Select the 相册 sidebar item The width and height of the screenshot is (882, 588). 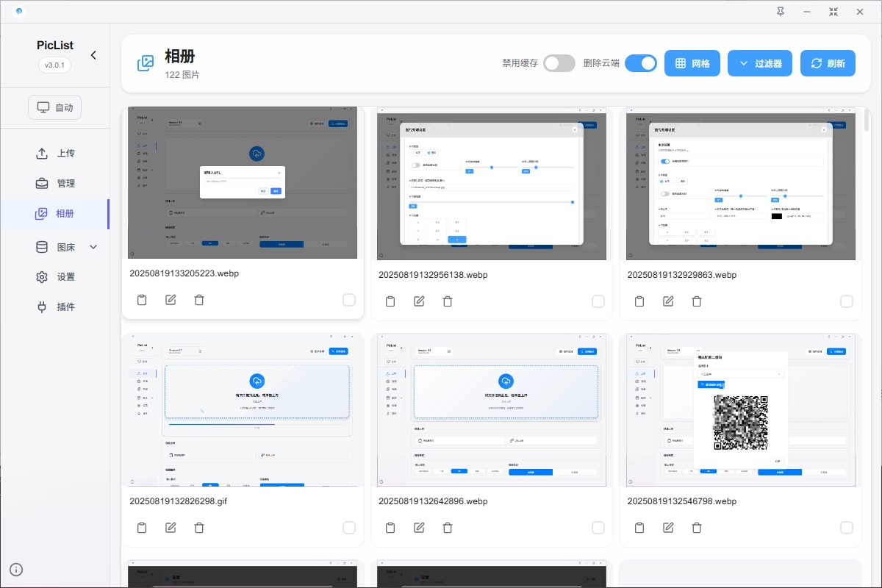click(x=55, y=214)
